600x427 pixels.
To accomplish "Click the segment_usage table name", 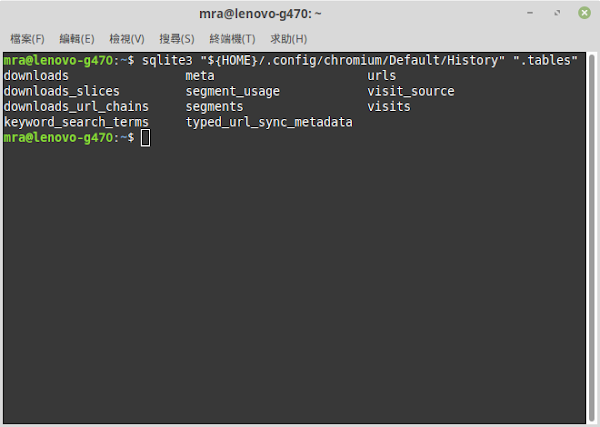I will click(233, 91).
